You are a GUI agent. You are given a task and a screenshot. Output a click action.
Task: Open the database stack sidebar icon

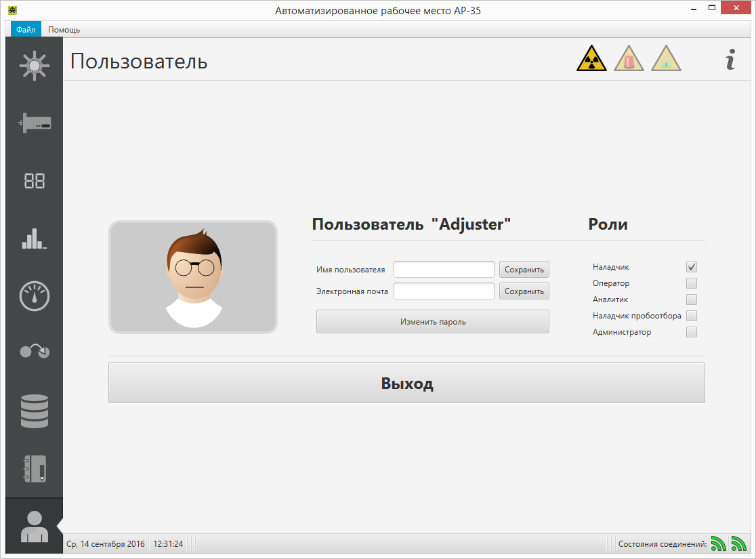pos(34,411)
